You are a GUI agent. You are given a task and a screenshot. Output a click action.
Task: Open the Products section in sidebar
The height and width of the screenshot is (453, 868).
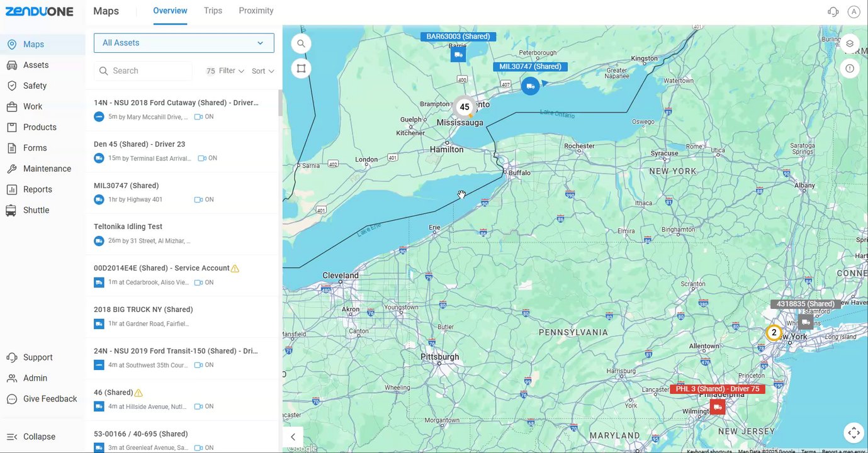click(x=42, y=127)
